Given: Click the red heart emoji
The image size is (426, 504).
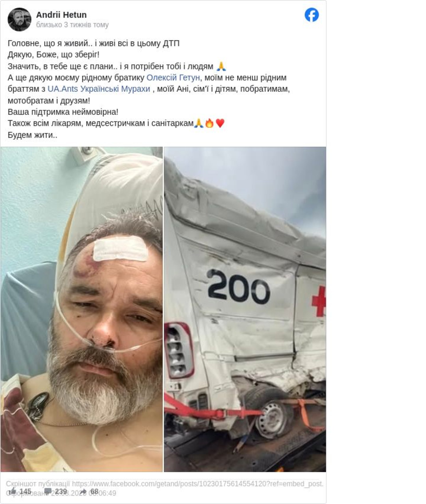Looking at the screenshot, I should 220,123.
